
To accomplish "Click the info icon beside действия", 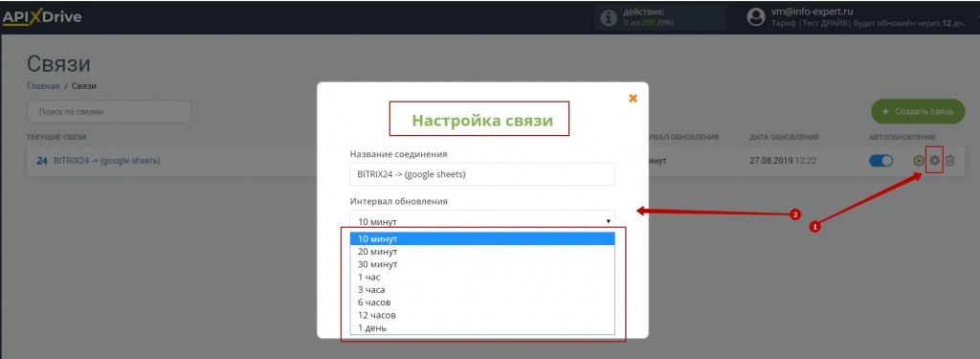I will click(608, 19).
